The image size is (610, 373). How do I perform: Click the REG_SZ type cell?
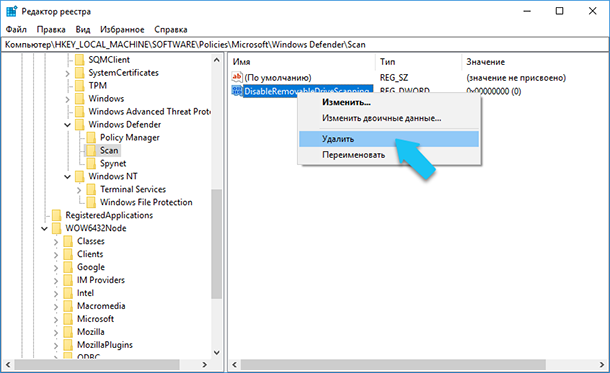[394, 78]
